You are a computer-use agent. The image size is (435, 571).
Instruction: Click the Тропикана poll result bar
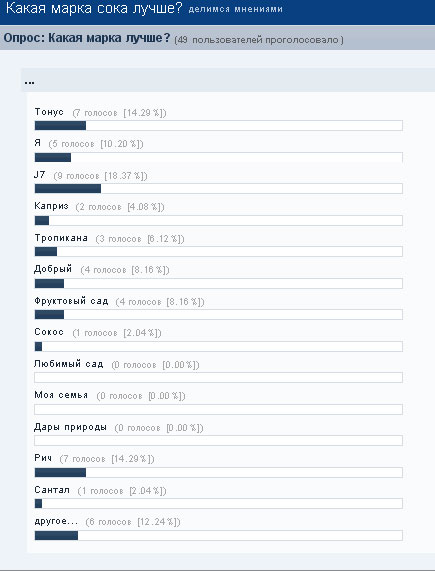218,252
